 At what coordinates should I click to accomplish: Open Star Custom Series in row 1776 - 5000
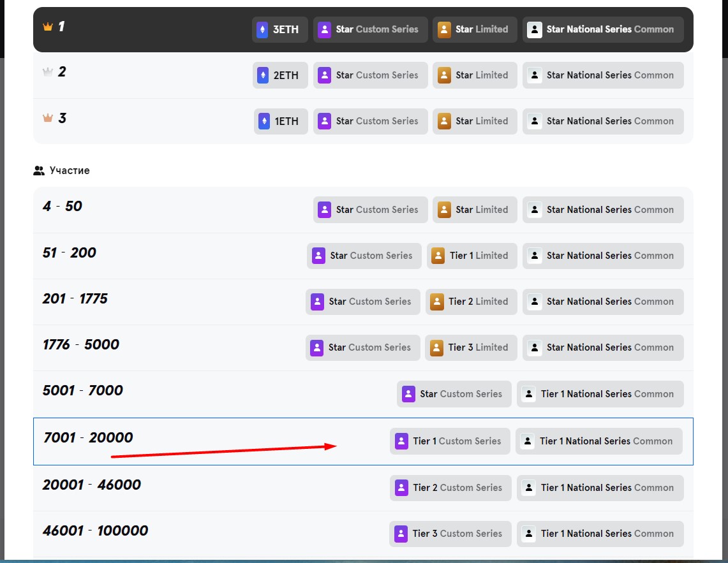coord(362,347)
